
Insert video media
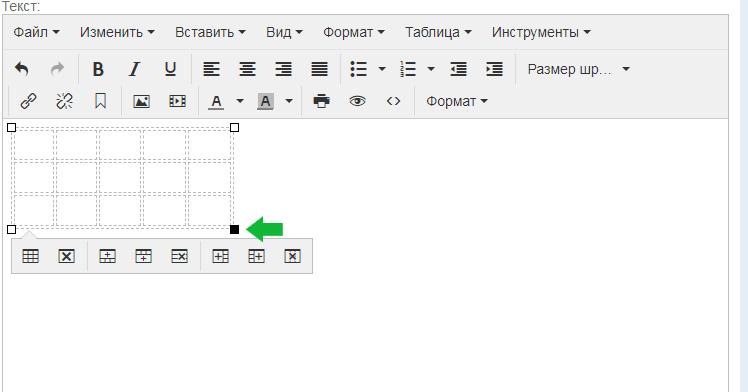tap(177, 101)
